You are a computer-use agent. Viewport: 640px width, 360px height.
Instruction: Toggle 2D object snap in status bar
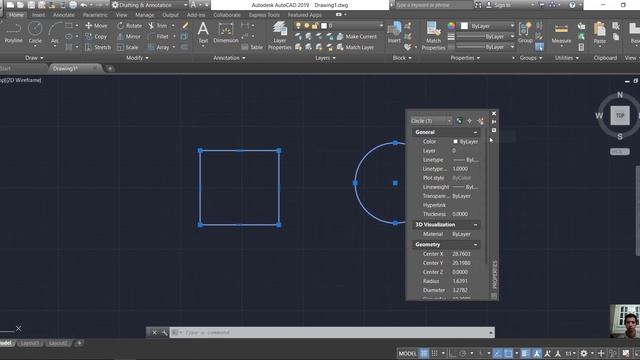508,353
